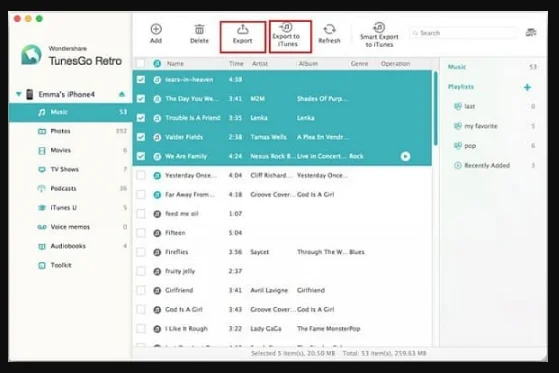Uncheck The Day You We... checkbox

point(141,99)
